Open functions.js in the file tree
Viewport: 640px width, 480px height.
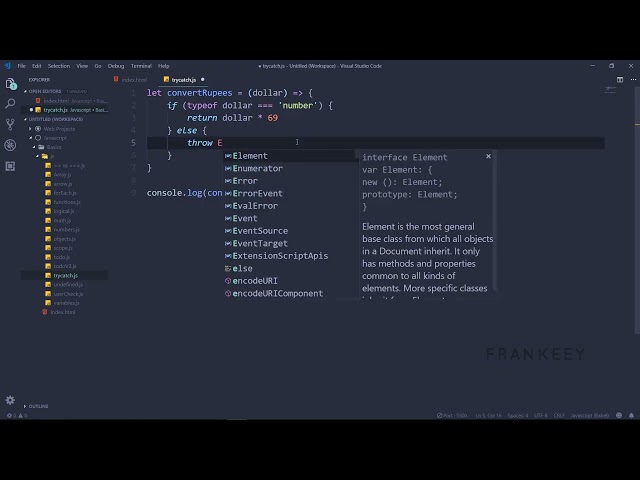pyautogui.click(x=67, y=202)
